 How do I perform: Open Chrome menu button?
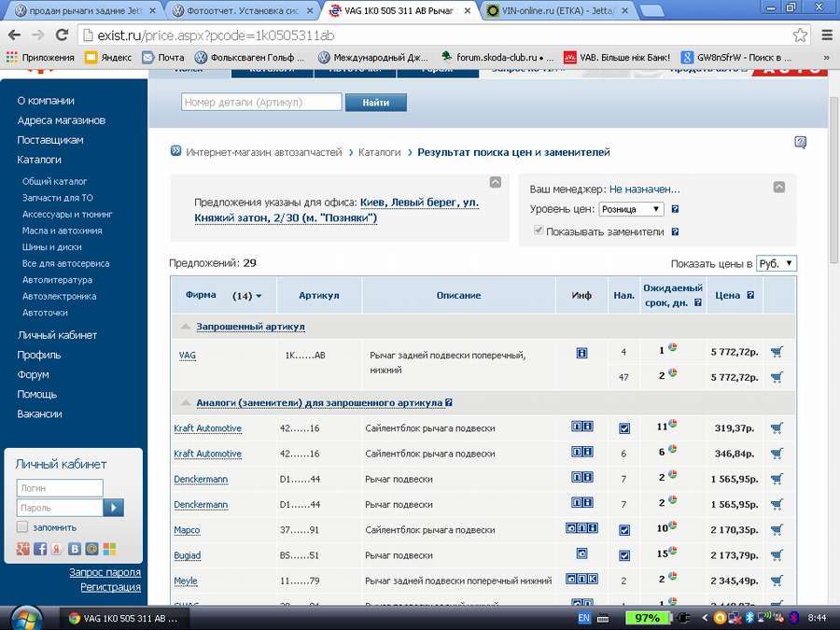coord(827,35)
